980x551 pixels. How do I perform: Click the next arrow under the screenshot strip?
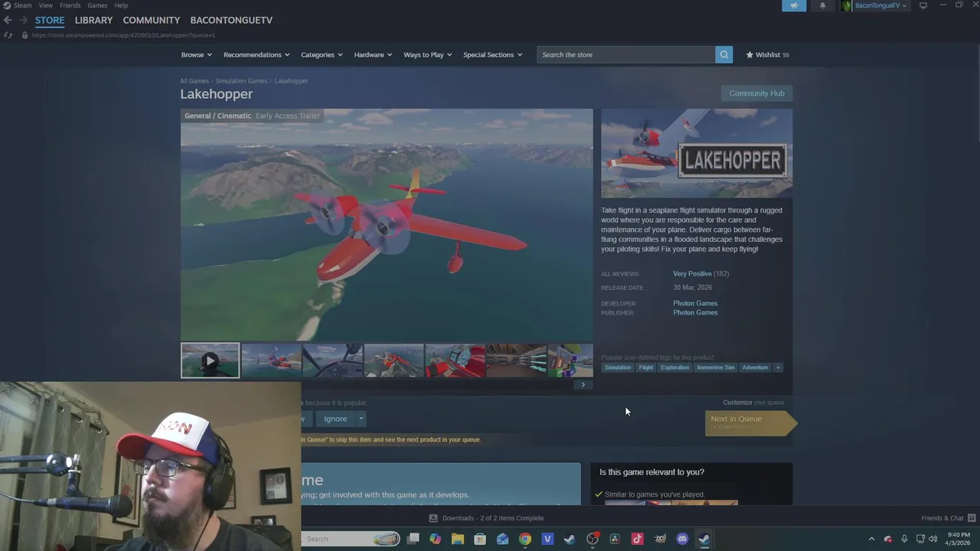tap(583, 384)
